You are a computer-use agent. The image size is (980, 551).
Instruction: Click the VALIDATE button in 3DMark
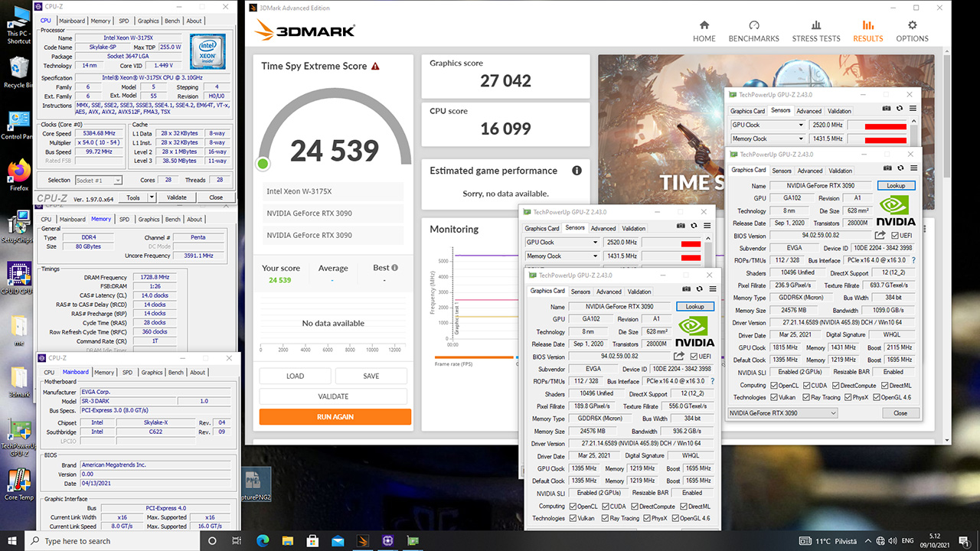tap(333, 396)
